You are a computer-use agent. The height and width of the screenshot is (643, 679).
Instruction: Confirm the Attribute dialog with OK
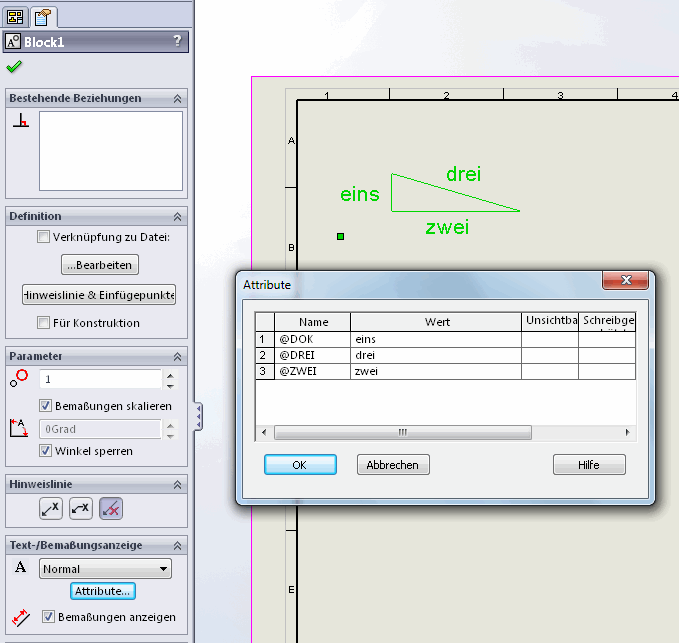300,465
